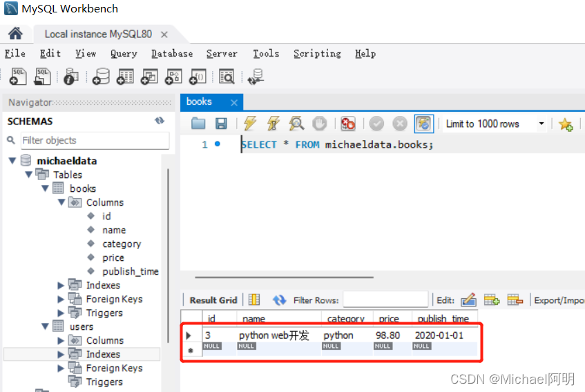Roll back the transaction X icon
This screenshot has height=392, width=585.
point(400,124)
